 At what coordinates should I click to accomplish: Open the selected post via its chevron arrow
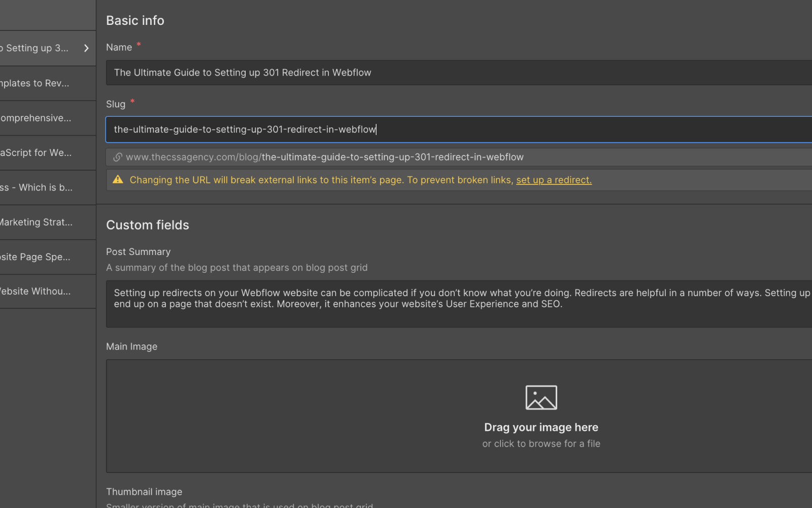point(86,48)
